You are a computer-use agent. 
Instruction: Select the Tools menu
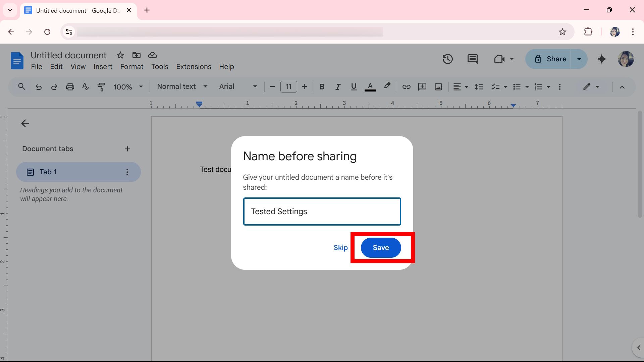160,67
